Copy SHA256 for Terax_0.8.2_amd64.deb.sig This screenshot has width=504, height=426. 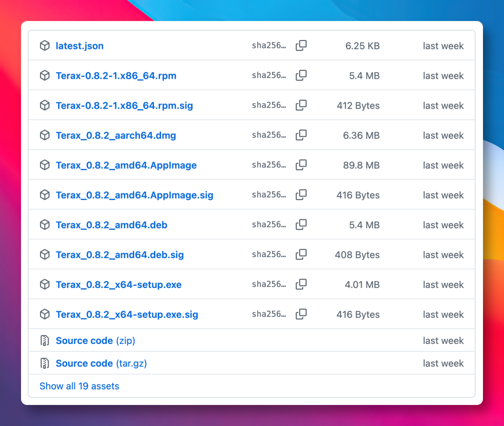coord(301,255)
